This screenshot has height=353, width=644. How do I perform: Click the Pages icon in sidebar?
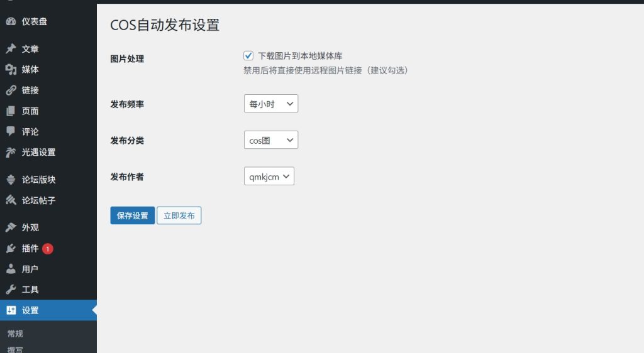(x=11, y=111)
